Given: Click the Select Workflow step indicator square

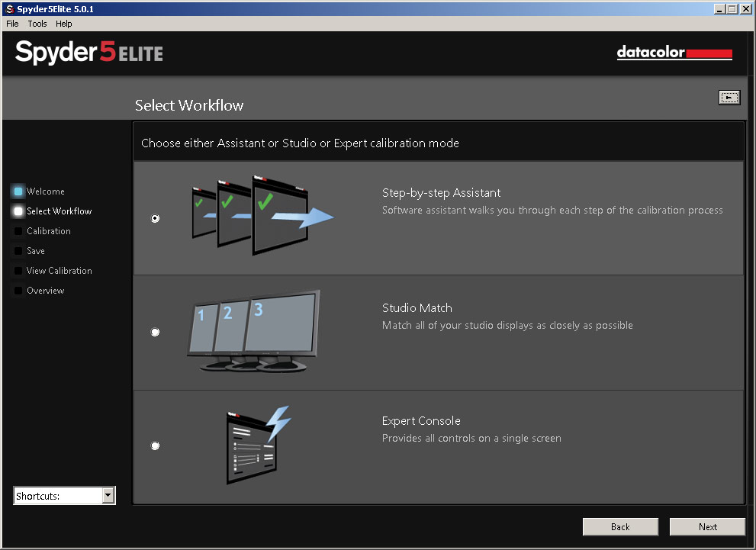Looking at the screenshot, I should tap(18, 211).
